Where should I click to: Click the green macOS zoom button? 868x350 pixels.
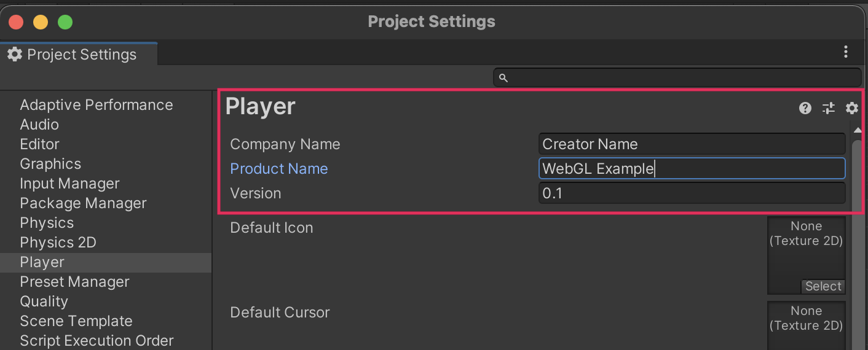click(x=65, y=22)
